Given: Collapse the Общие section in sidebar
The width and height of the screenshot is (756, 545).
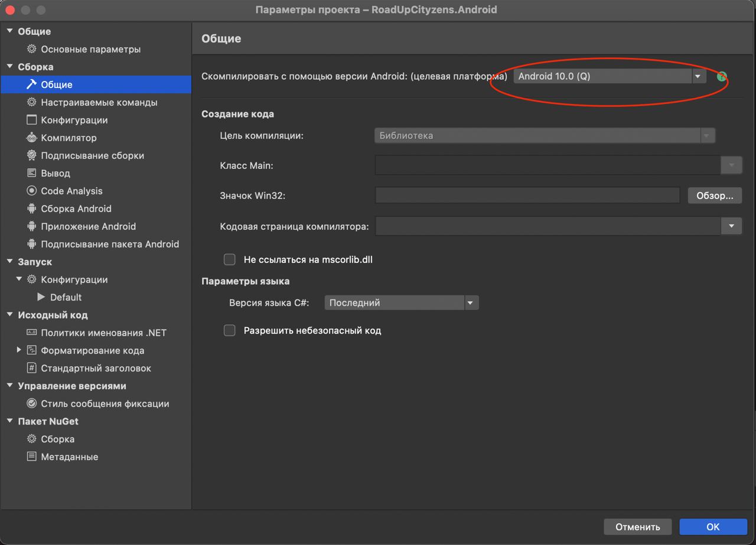Looking at the screenshot, I should tap(9, 31).
